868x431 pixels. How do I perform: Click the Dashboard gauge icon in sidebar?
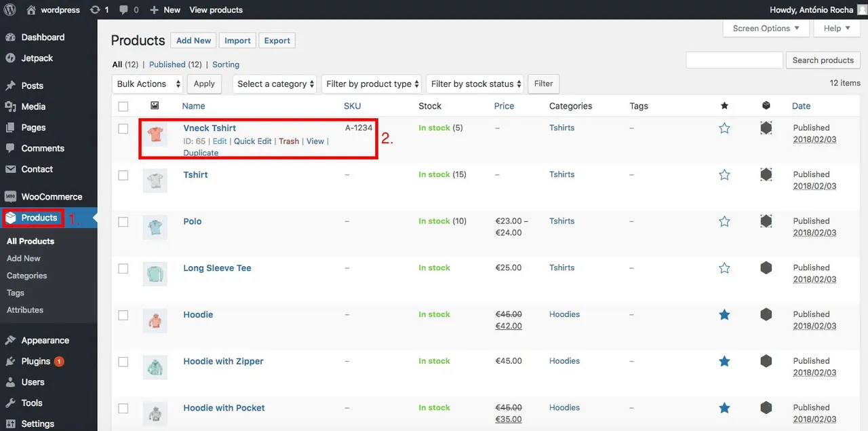[x=10, y=37]
